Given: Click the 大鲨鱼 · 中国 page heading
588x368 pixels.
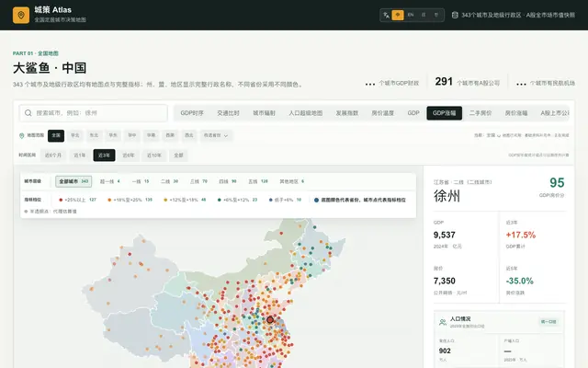Looking at the screenshot, I should [50, 68].
